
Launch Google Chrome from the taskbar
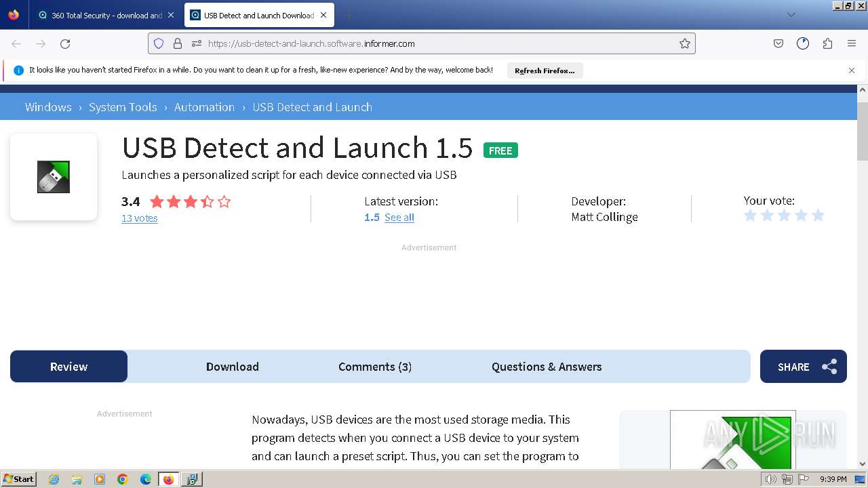pos(123,479)
